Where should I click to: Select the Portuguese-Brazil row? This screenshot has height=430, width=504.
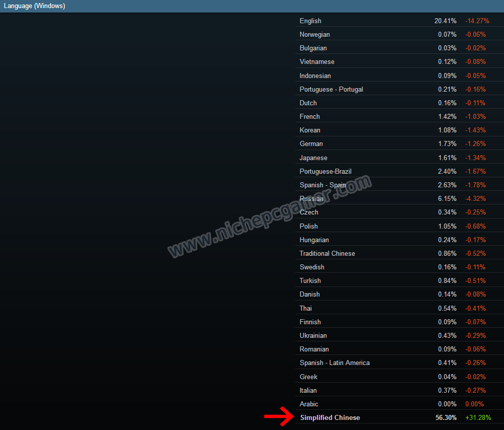(x=325, y=171)
